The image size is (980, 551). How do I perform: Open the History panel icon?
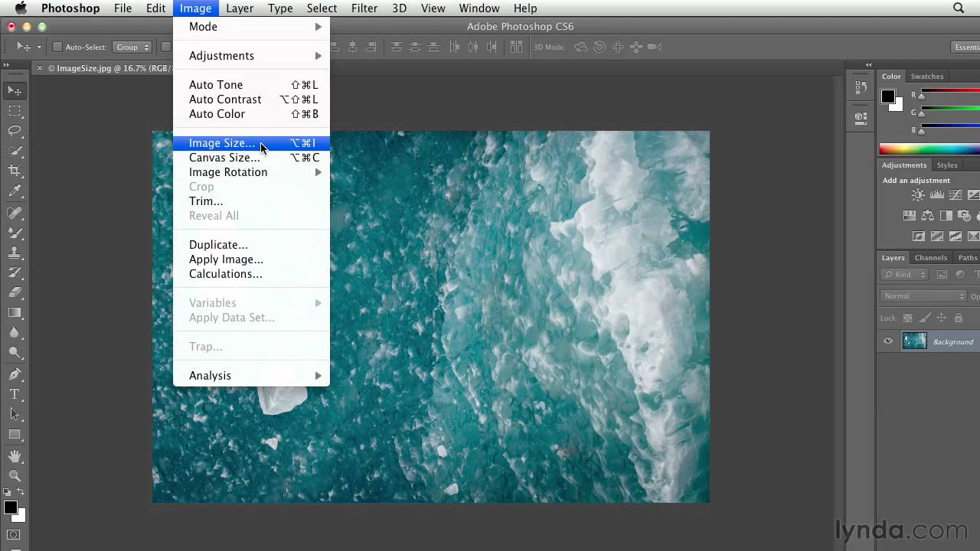861,88
